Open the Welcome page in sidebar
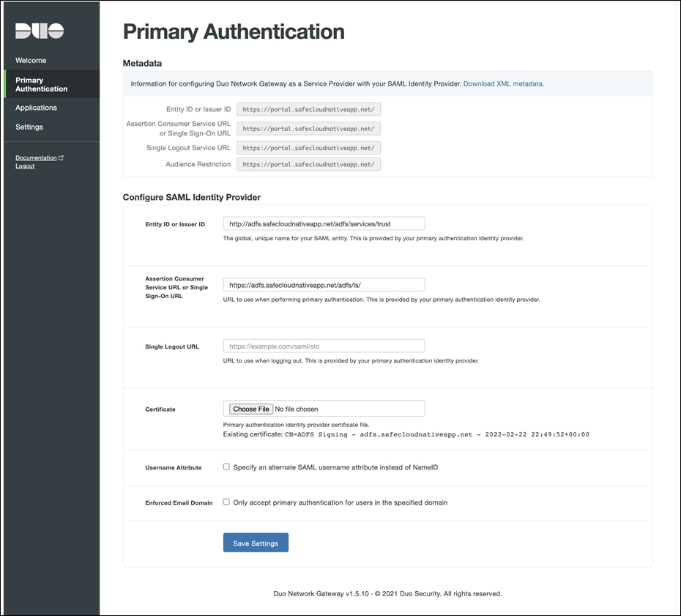681x616 pixels. click(31, 60)
